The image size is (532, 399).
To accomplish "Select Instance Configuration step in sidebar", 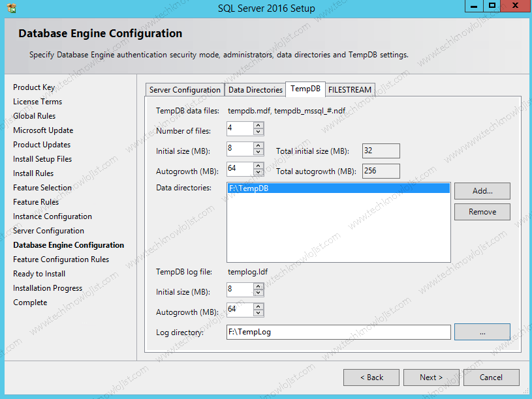I will pyautogui.click(x=53, y=216).
